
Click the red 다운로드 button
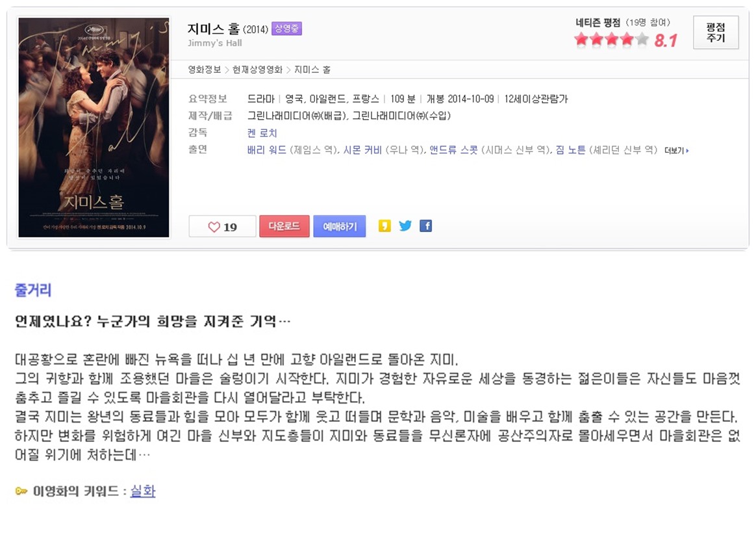coord(284,226)
